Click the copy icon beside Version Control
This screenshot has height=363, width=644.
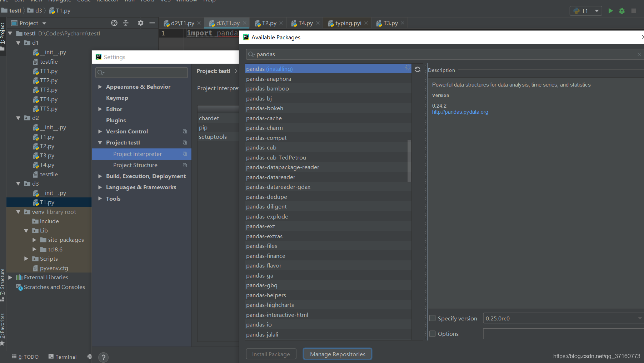(x=185, y=132)
